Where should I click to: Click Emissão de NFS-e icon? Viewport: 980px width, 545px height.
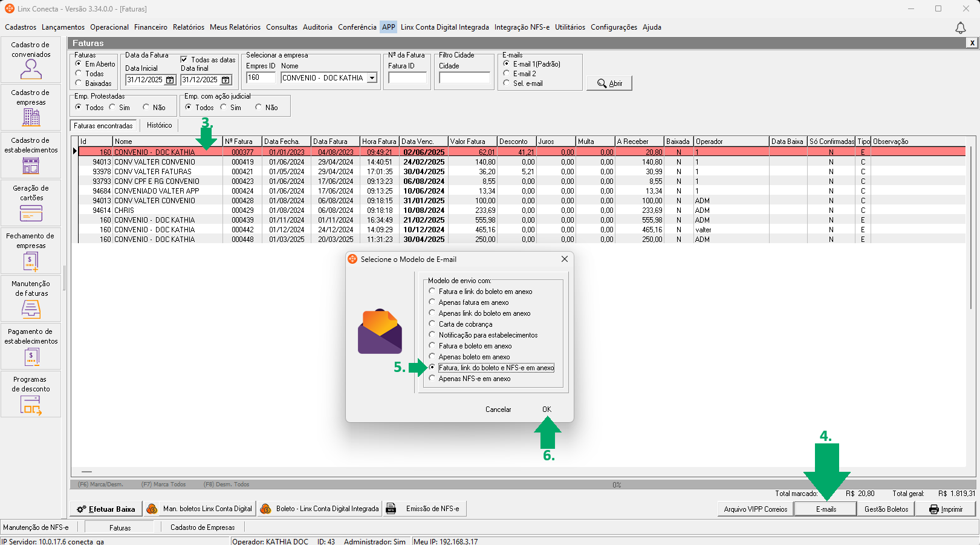(x=391, y=509)
